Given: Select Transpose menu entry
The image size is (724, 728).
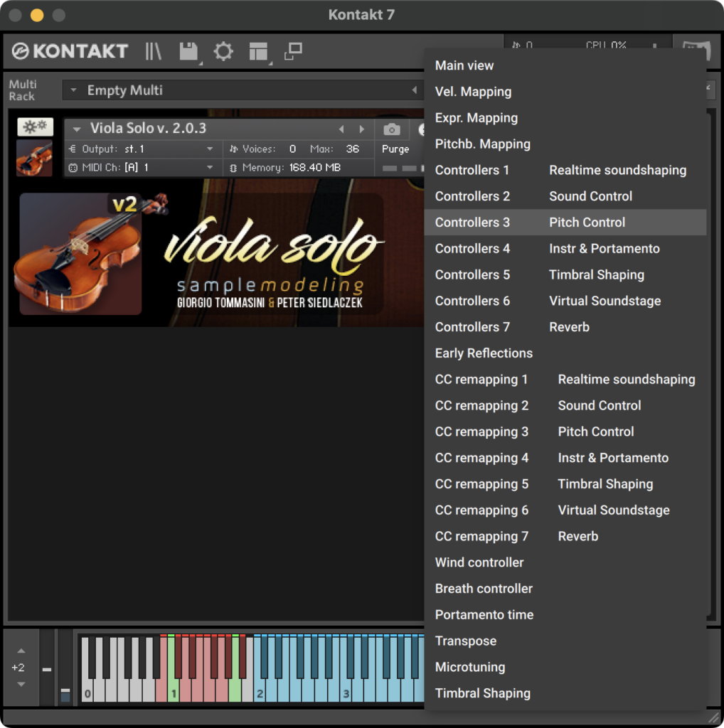Looking at the screenshot, I should tap(565, 641).
